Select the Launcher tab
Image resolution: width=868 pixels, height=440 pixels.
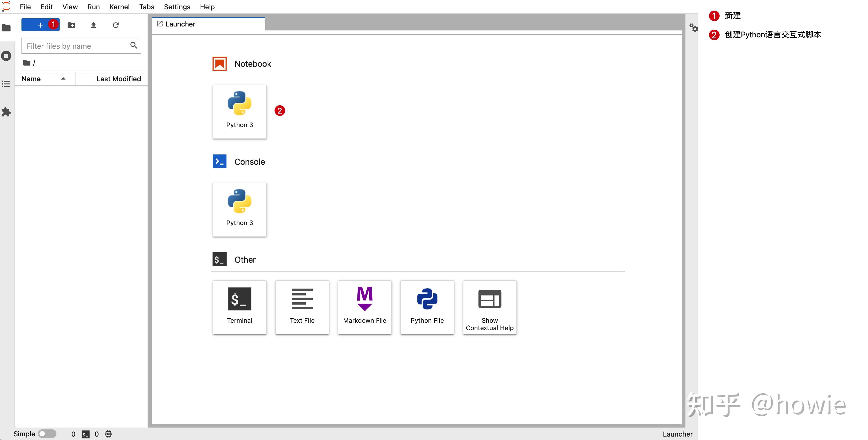(180, 24)
